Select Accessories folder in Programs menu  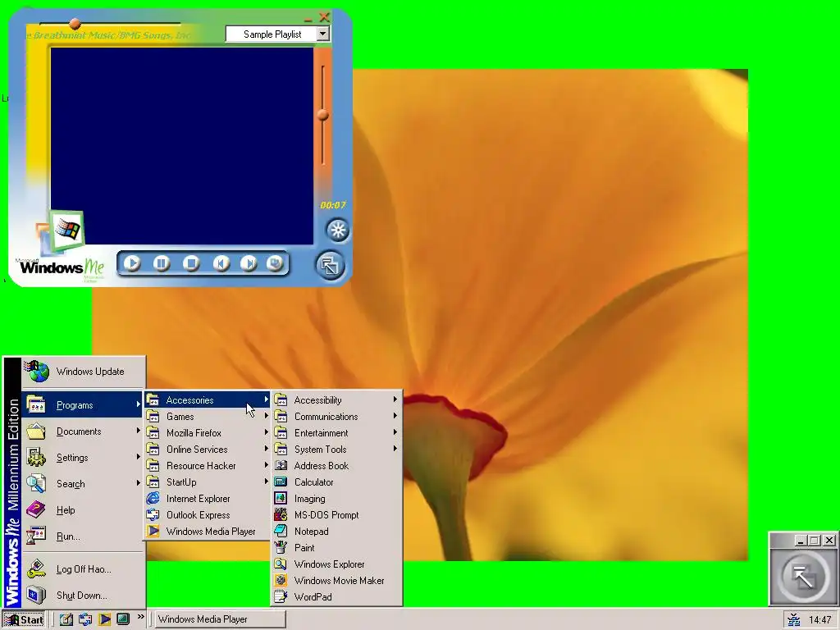pos(208,400)
